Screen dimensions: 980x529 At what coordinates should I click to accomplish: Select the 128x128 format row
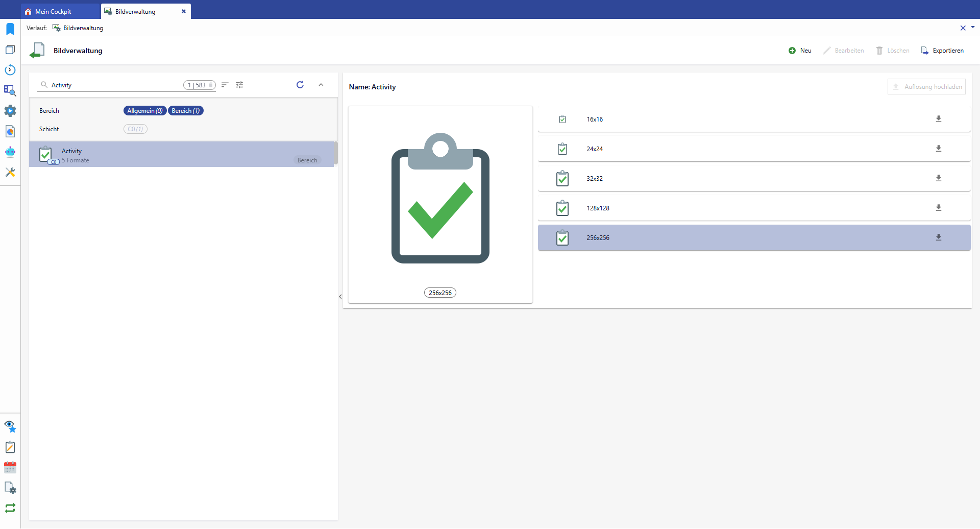point(754,208)
